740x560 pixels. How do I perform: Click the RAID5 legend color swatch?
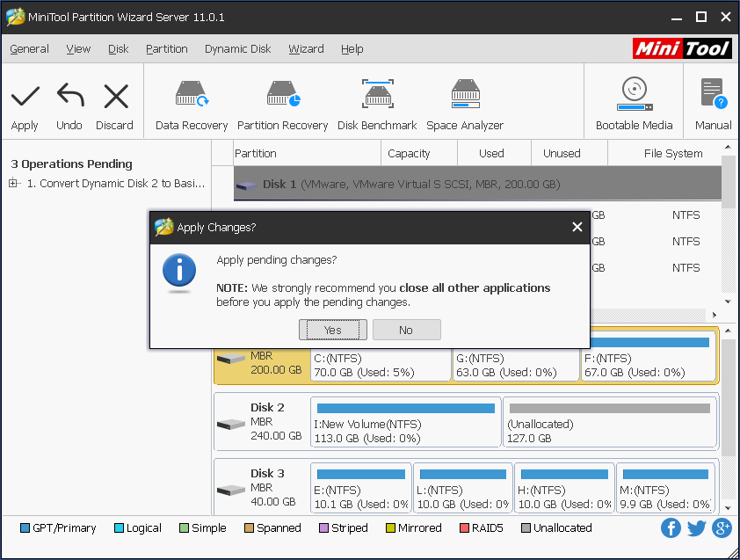pyautogui.click(x=464, y=527)
